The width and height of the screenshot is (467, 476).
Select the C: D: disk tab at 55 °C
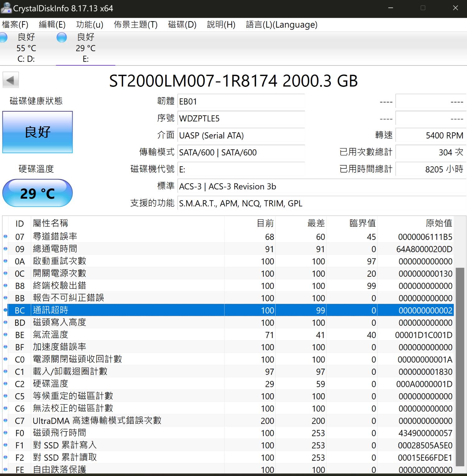tap(26, 48)
